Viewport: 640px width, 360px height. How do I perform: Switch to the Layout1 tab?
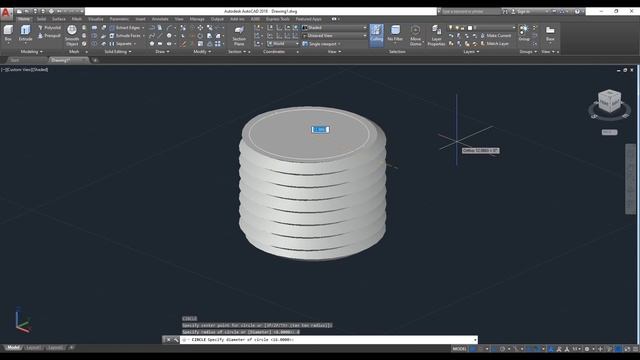(33, 348)
